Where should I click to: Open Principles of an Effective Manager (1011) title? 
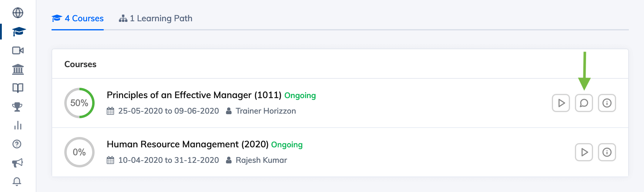click(x=194, y=95)
